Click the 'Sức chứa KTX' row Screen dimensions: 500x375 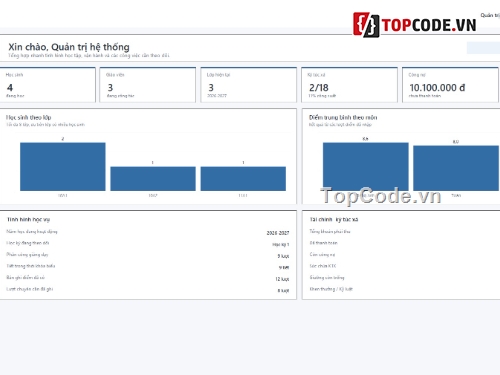[x=323, y=266]
